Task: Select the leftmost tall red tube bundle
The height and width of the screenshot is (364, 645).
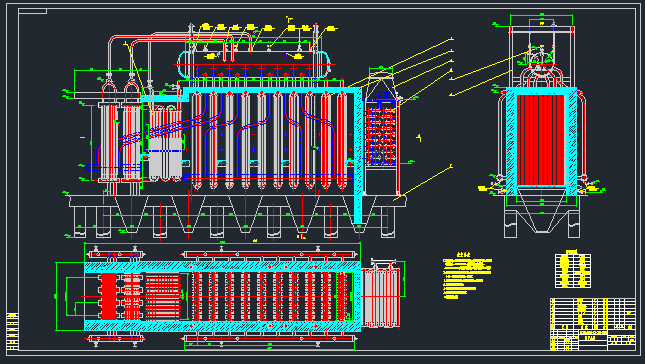Action: 109,142
